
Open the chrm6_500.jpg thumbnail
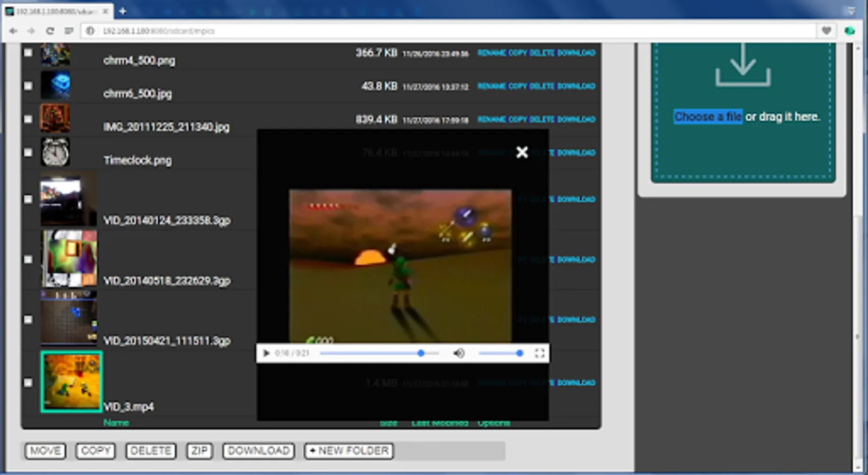(x=55, y=85)
